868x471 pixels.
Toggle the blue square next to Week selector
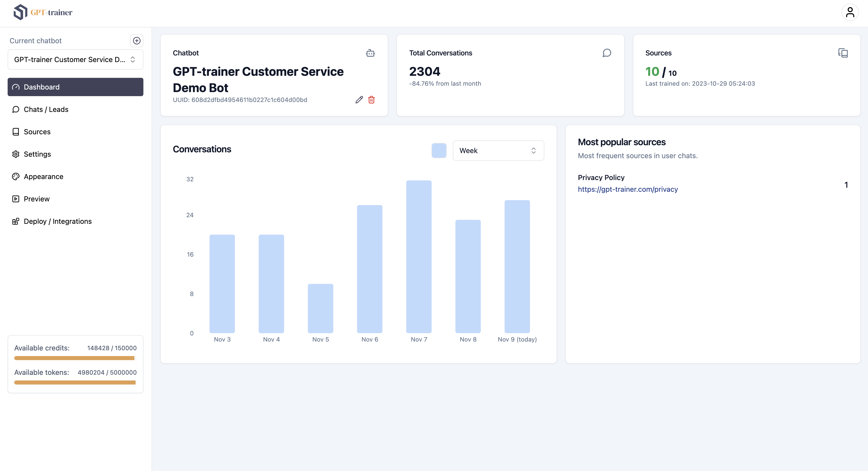(439, 150)
